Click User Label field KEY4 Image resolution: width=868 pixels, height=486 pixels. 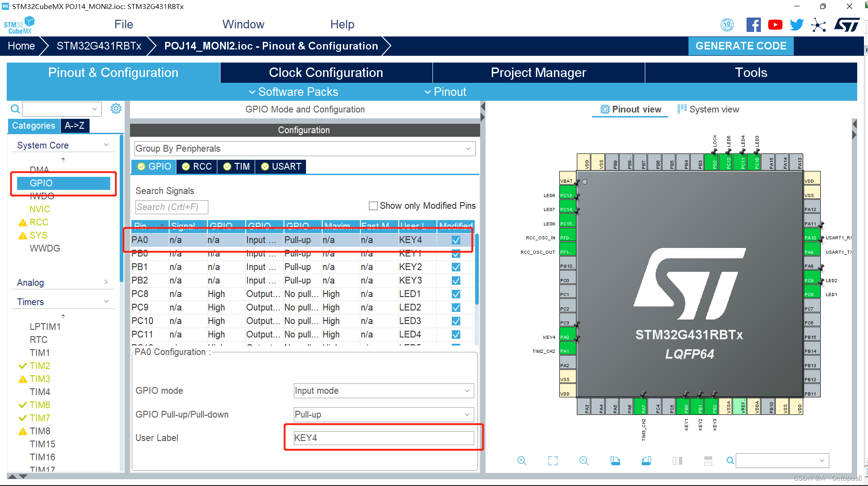point(383,438)
